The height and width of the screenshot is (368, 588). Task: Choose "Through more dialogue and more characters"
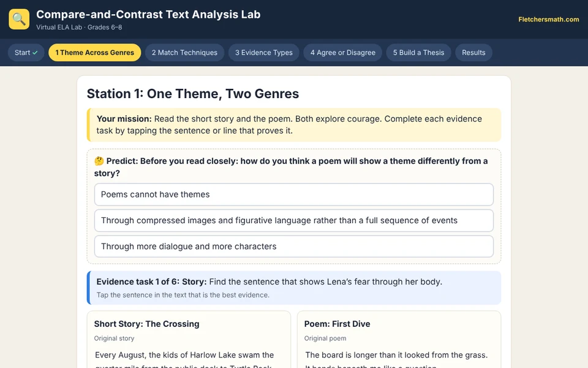[293, 247]
